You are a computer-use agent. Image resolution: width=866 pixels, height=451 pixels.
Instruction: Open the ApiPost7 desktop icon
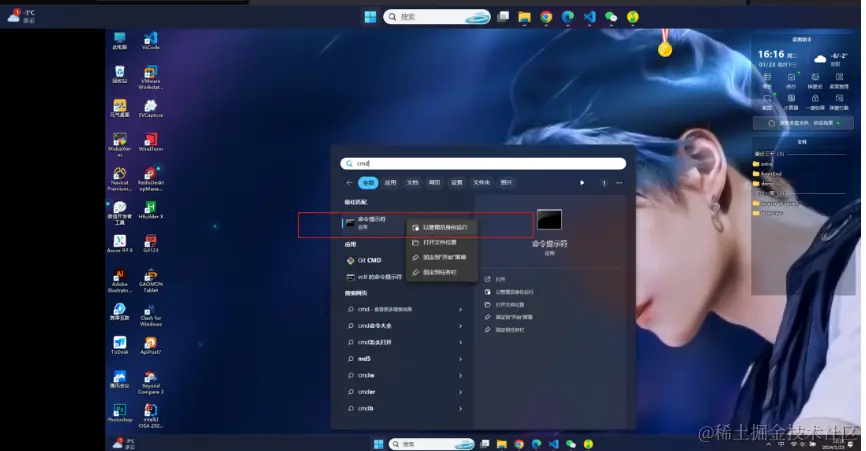[151, 345]
